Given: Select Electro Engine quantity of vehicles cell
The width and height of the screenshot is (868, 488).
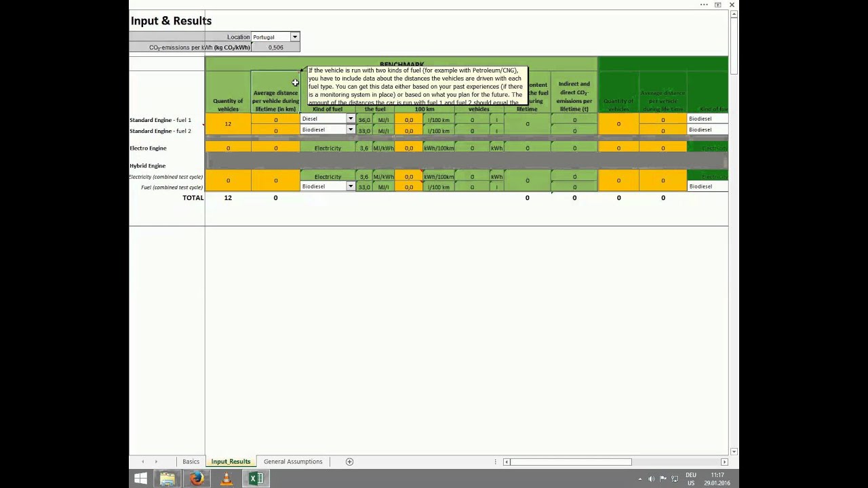Looking at the screenshot, I should (x=228, y=148).
